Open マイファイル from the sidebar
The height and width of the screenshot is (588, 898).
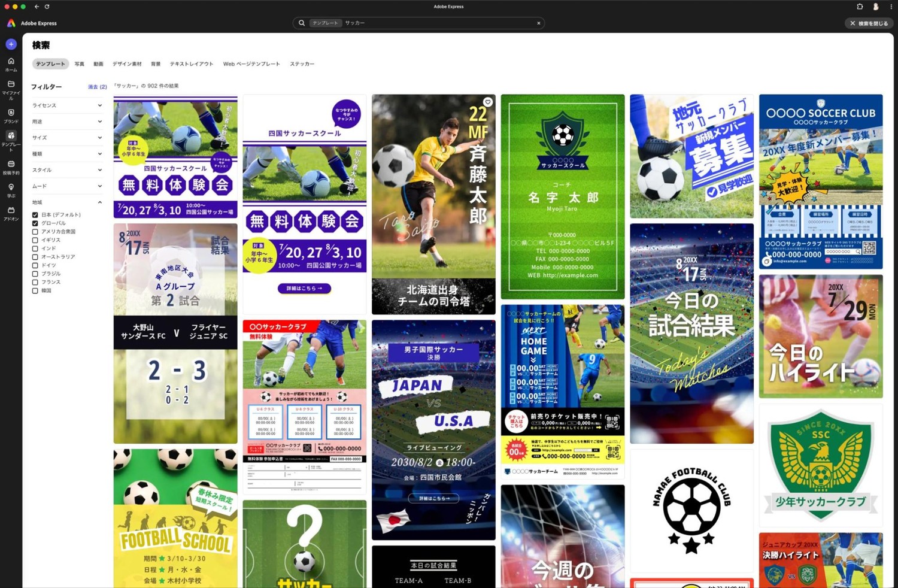pyautogui.click(x=11, y=89)
